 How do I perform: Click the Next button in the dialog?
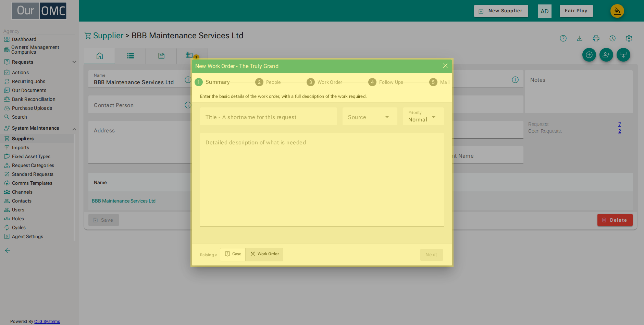click(432, 255)
